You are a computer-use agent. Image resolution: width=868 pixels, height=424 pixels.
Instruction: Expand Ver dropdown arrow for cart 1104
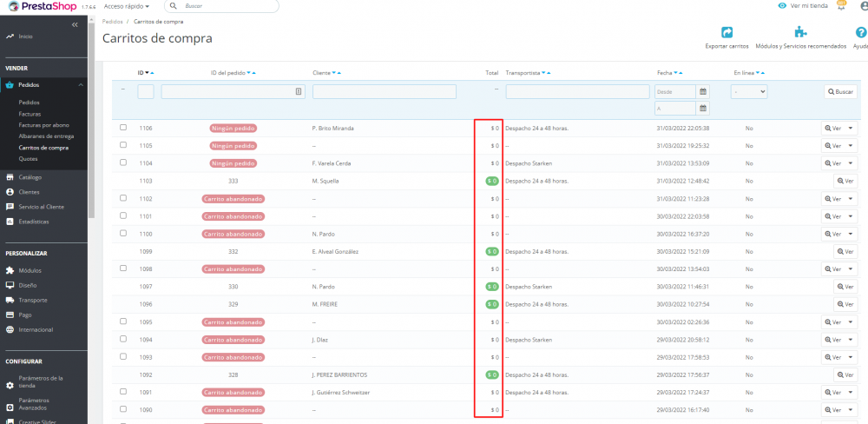852,163
